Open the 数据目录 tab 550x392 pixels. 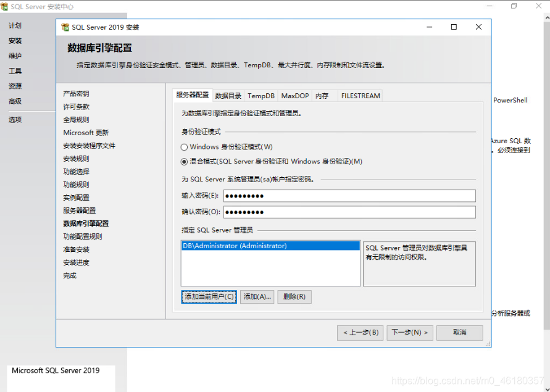(228, 96)
